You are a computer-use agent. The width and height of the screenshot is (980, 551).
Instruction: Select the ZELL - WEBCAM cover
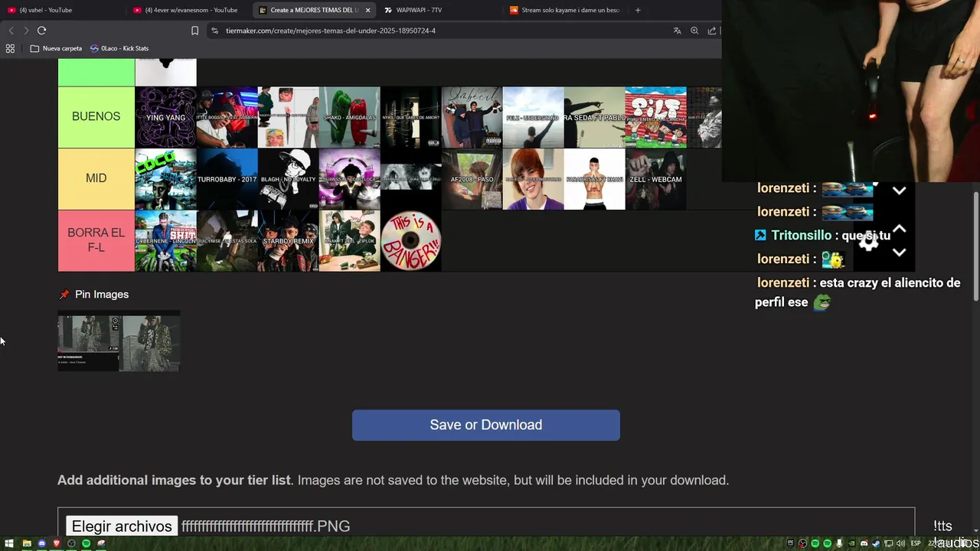[x=655, y=179]
